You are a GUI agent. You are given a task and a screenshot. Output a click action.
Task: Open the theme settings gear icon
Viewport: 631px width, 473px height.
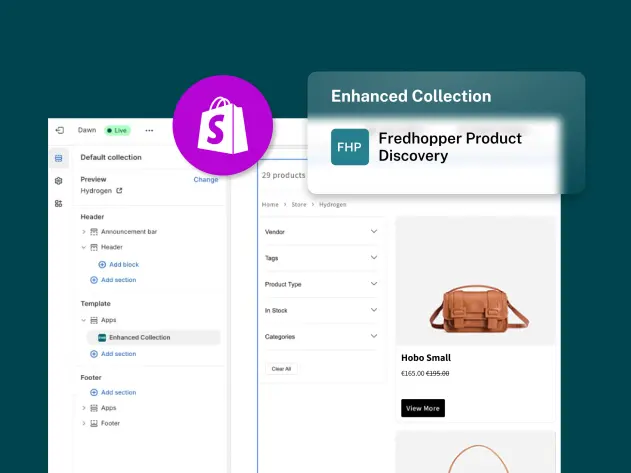pos(59,181)
